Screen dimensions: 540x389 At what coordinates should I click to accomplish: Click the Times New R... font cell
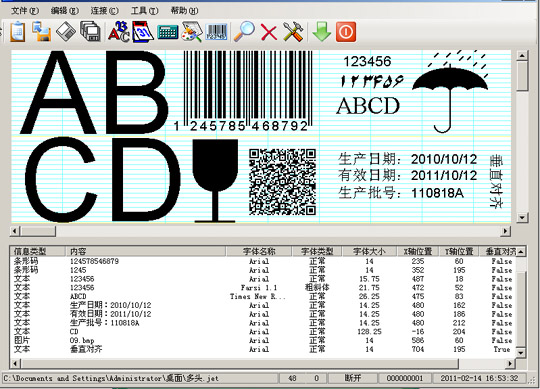pos(258,296)
